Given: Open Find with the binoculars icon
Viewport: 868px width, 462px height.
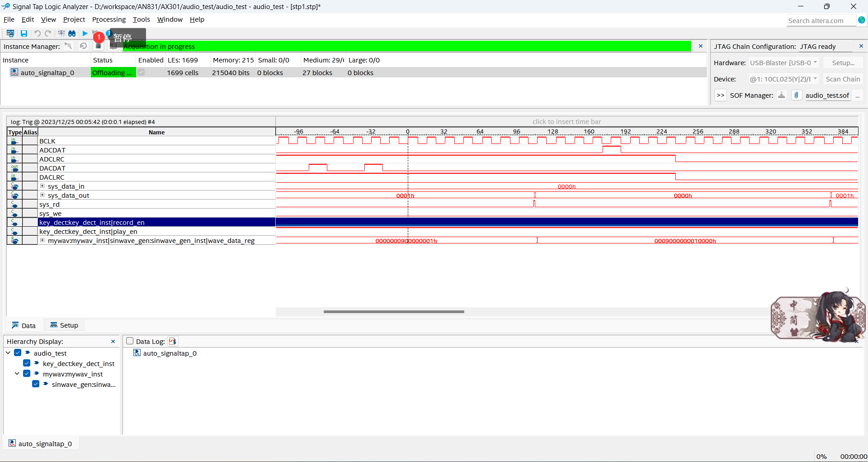Looking at the screenshot, I should click(x=72, y=33).
